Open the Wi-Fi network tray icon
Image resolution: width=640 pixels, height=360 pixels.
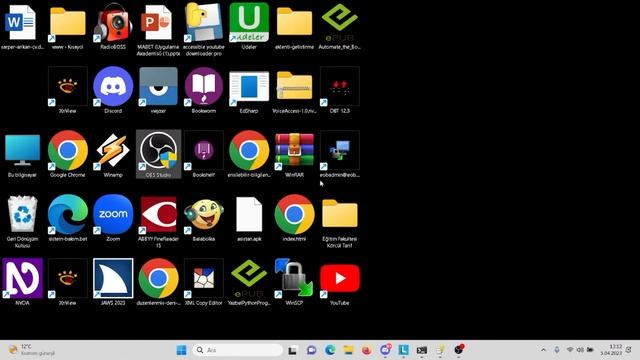coord(570,350)
